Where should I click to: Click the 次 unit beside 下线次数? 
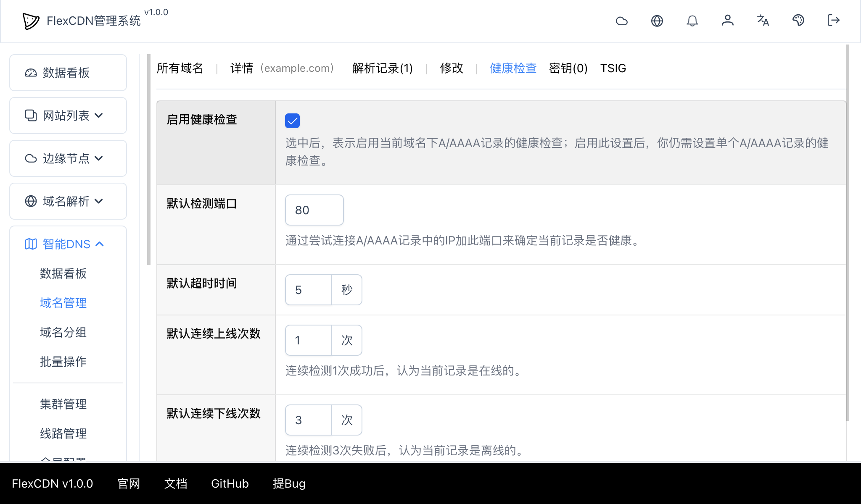[347, 420]
